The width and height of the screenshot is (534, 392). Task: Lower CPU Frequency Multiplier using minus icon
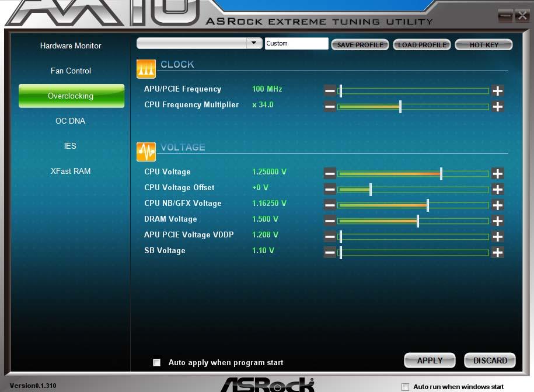(330, 107)
